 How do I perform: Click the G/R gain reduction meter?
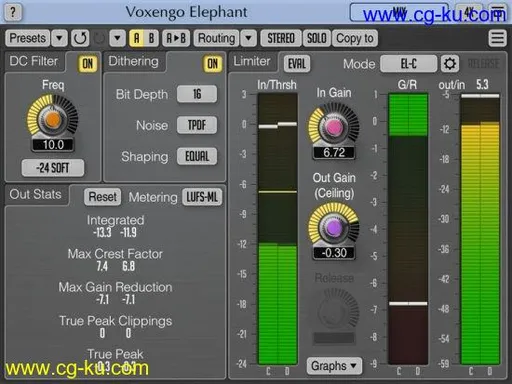pyautogui.click(x=408, y=229)
